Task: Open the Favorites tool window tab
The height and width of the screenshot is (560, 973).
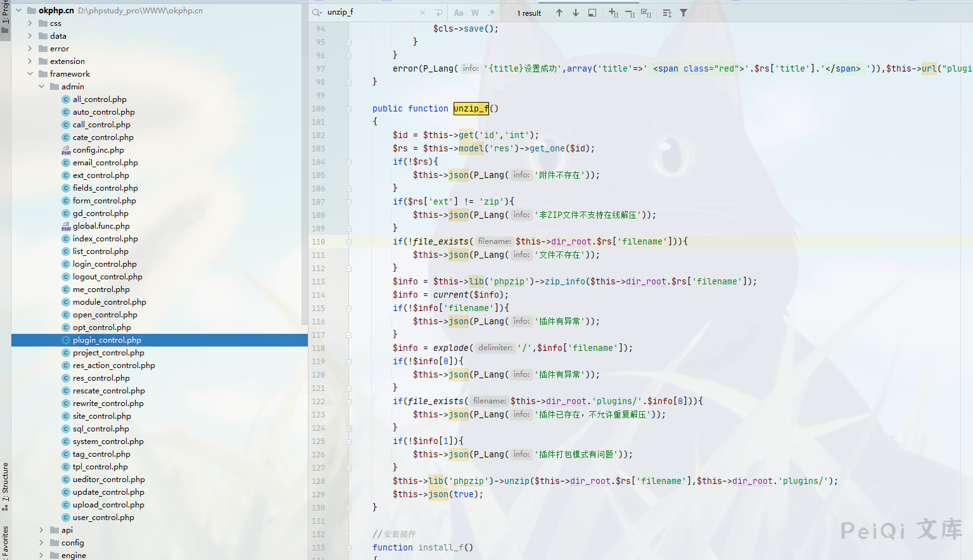Action: (x=5, y=540)
